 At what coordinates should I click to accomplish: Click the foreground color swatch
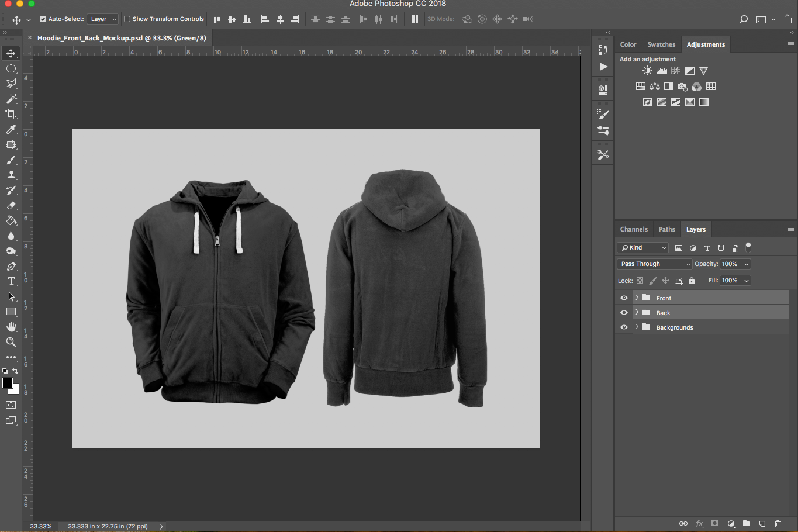coord(8,383)
